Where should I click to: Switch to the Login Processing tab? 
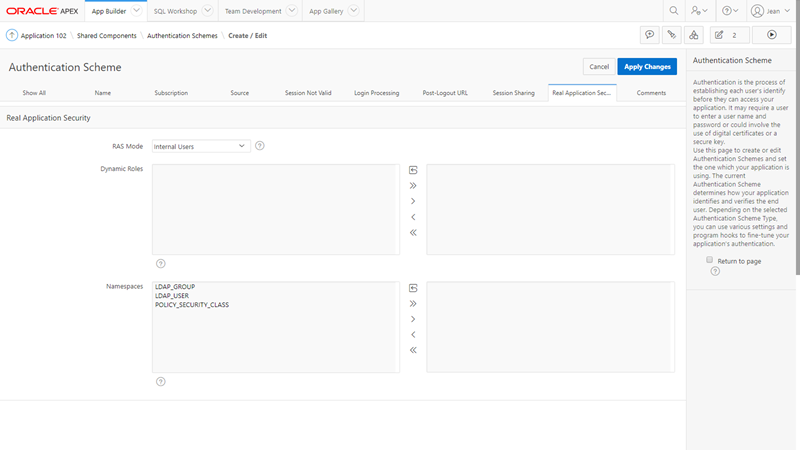(377, 93)
